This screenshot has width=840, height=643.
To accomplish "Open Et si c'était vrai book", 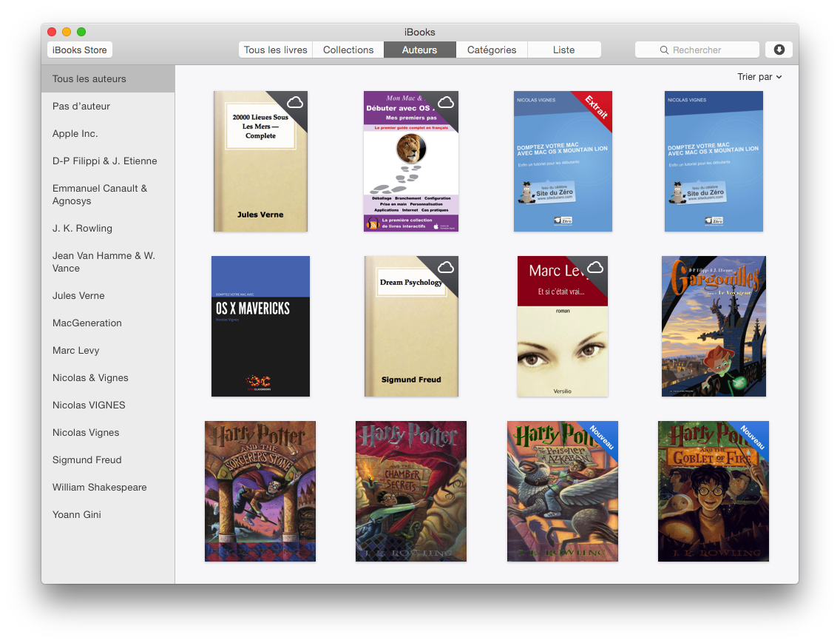I will [x=563, y=326].
